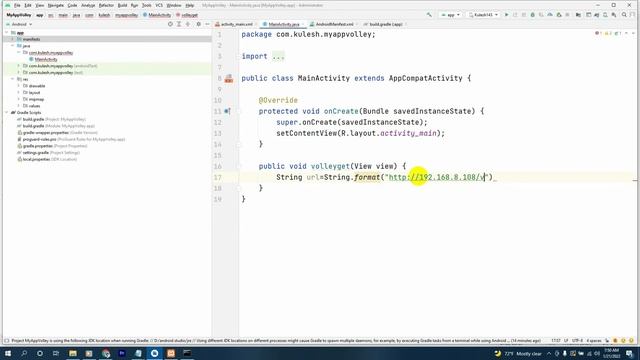Click the Task View taskbar icon

point(56,353)
